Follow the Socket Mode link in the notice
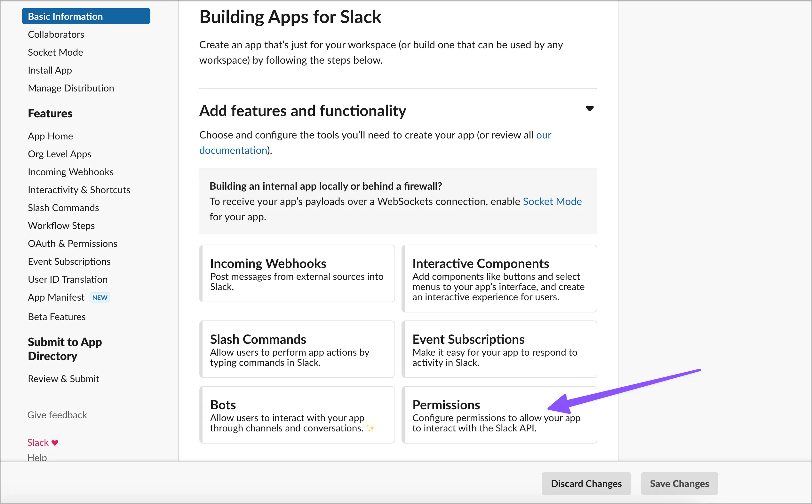Screen dimensions: 812x504 point(552,201)
